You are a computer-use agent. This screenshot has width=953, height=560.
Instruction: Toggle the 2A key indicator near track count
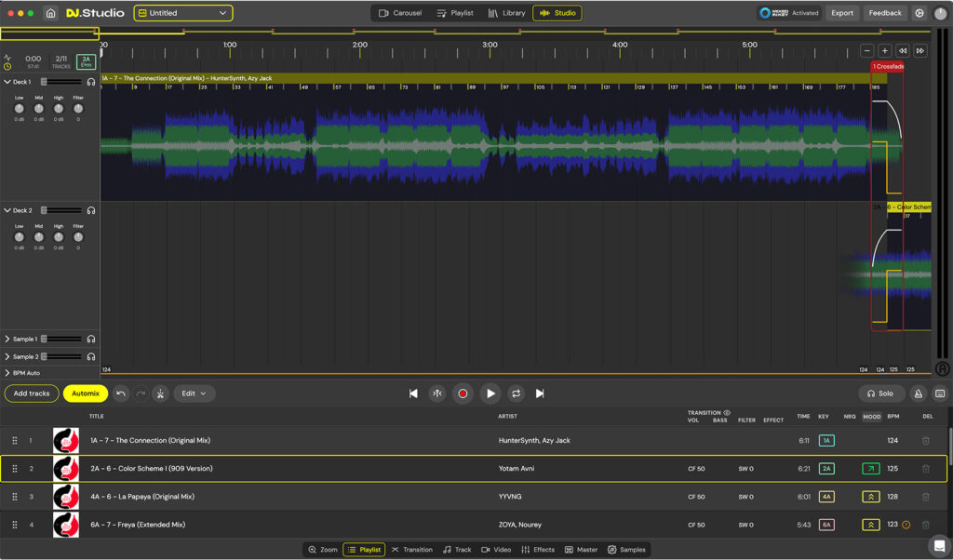pos(86,61)
